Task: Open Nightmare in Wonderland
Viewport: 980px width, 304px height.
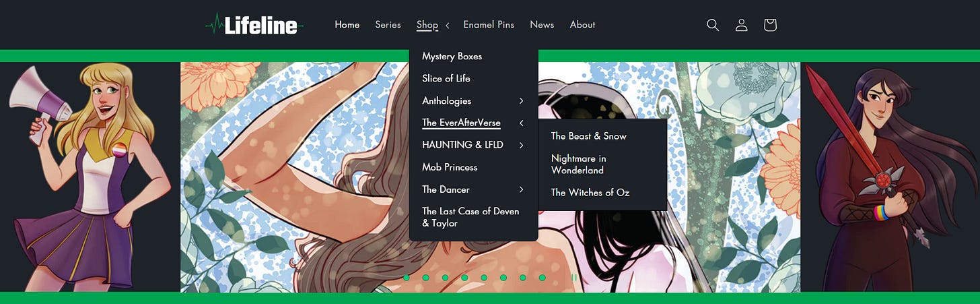Action: click(x=579, y=164)
